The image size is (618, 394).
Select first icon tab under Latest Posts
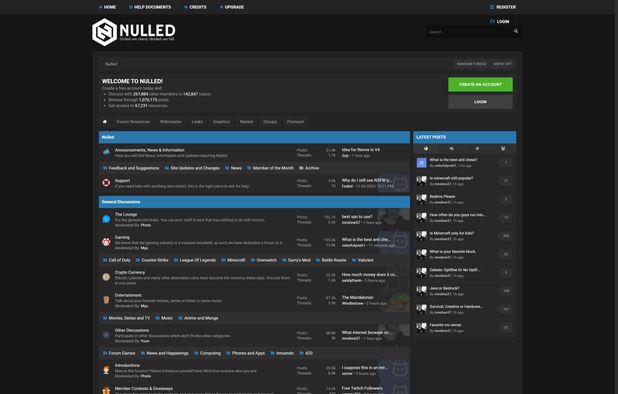coord(426,149)
